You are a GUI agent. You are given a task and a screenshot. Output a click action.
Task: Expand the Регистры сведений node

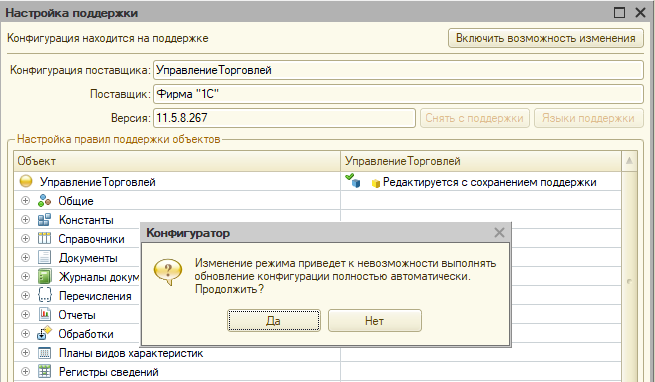coord(25,372)
